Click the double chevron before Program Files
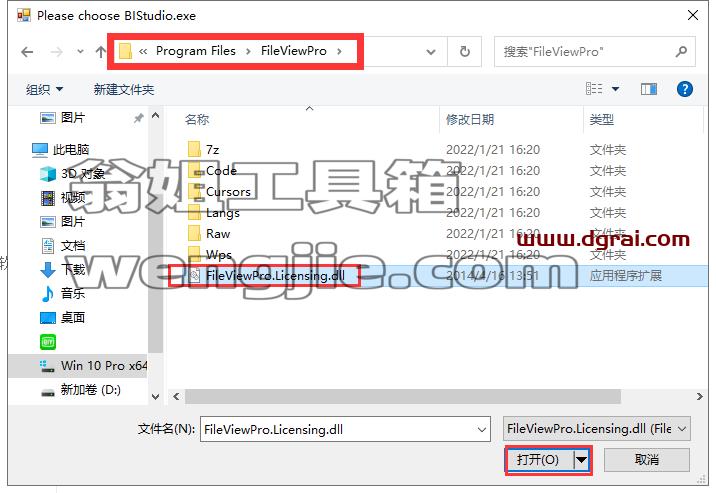The width and height of the screenshot is (716, 493). click(x=143, y=51)
